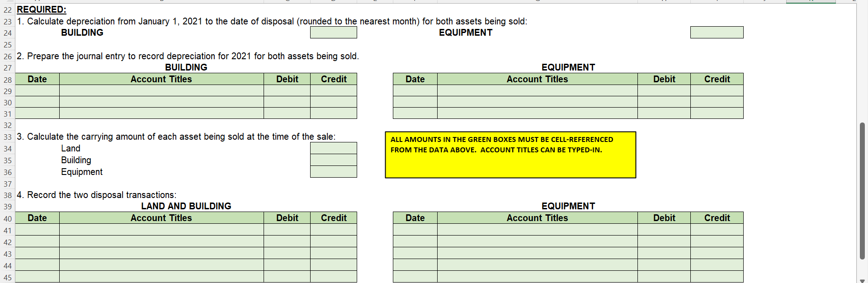Image resolution: width=868 pixels, height=283 pixels.
Task: Select EQUIPMENT journal Debit cell in row 29
Action: (x=664, y=91)
